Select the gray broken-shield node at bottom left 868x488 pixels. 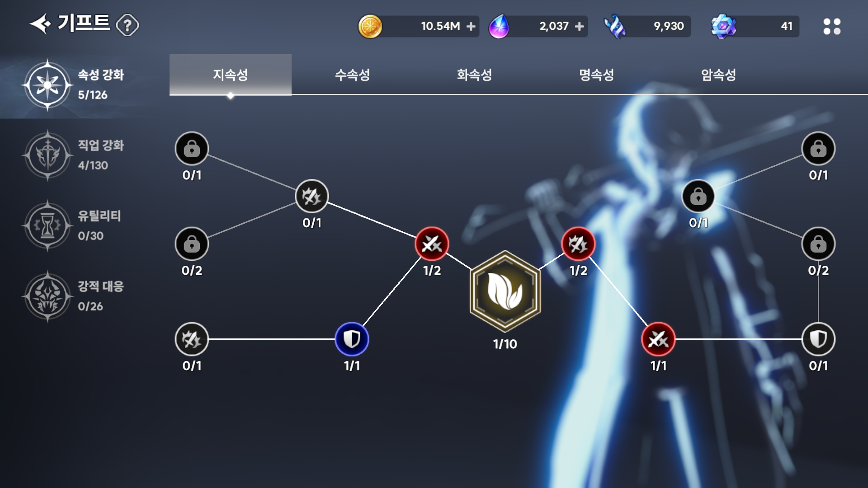pyautogui.click(x=192, y=339)
